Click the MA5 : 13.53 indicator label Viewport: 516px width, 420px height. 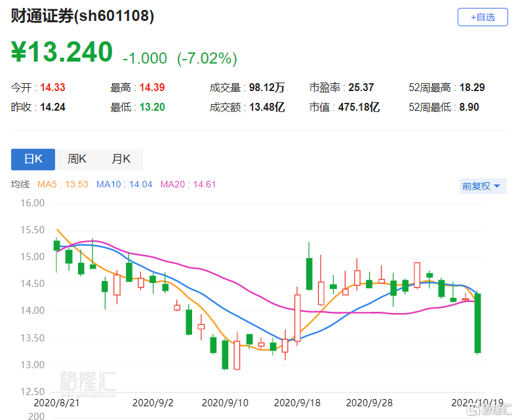coord(63,184)
